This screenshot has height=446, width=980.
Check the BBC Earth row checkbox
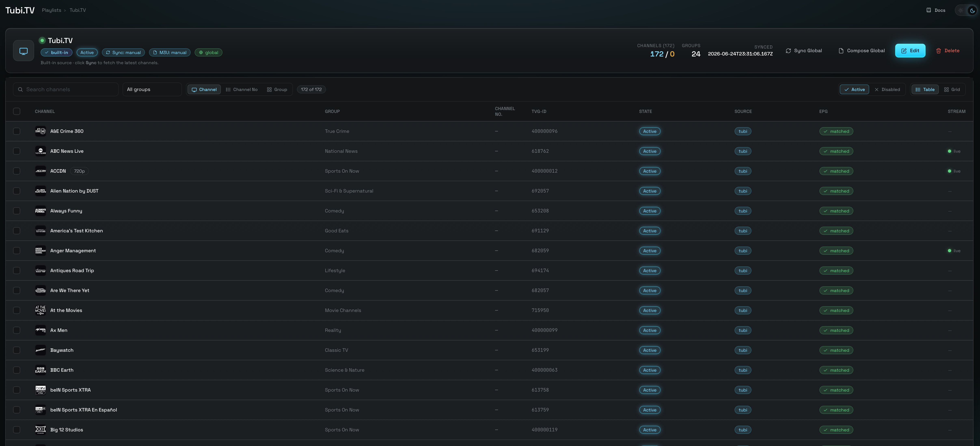click(x=17, y=370)
